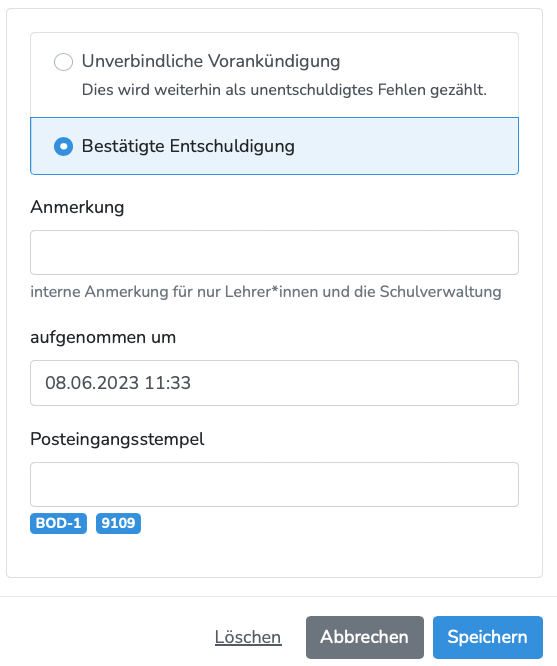Screen dimensions: 557x666
Task: Cancel with the Abbrechen button
Action: (x=365, y=637)
